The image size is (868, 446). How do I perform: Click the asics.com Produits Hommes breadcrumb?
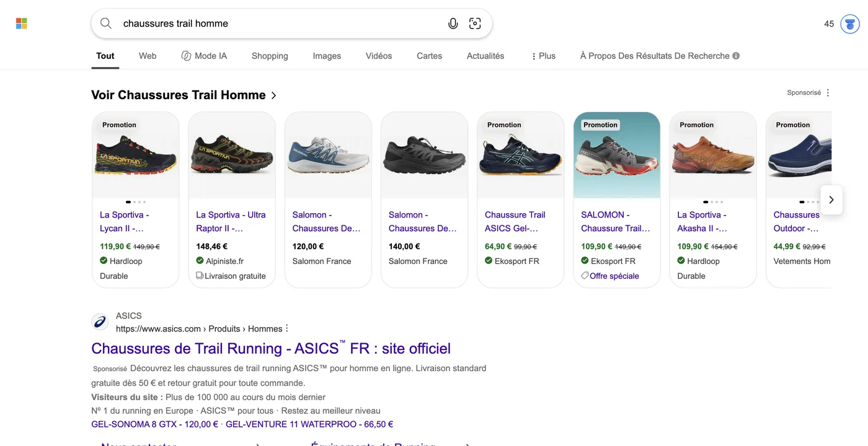pos(199,329)
